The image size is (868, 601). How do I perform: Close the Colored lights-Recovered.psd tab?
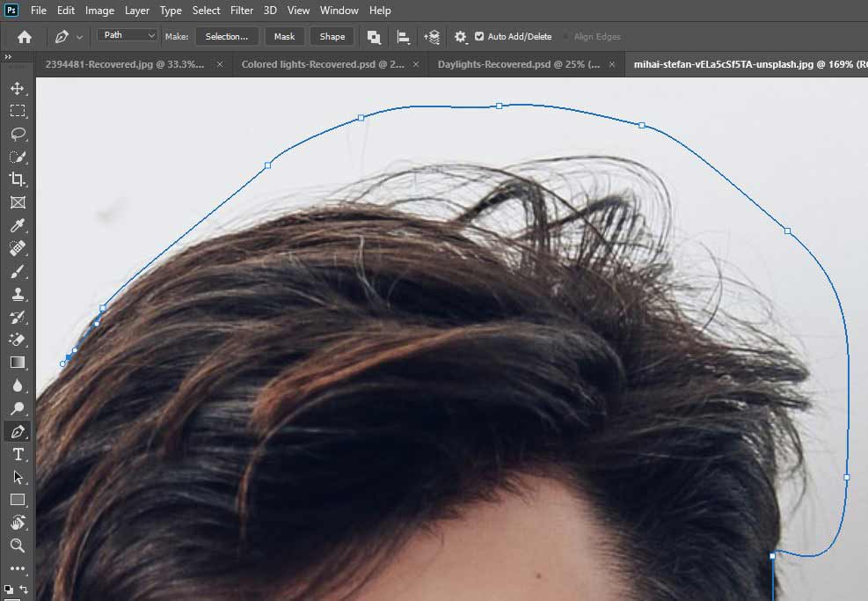tap(416, 64)
